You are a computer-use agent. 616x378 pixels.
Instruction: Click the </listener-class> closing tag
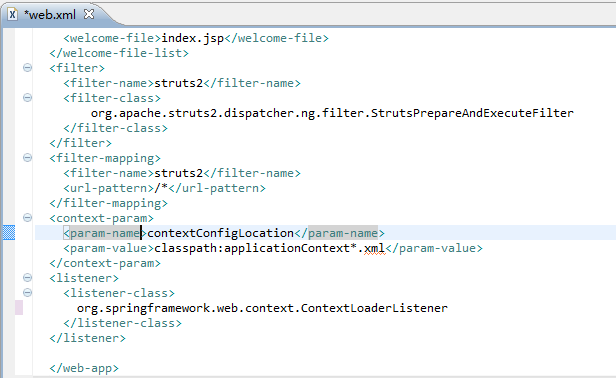click(123, 323)
